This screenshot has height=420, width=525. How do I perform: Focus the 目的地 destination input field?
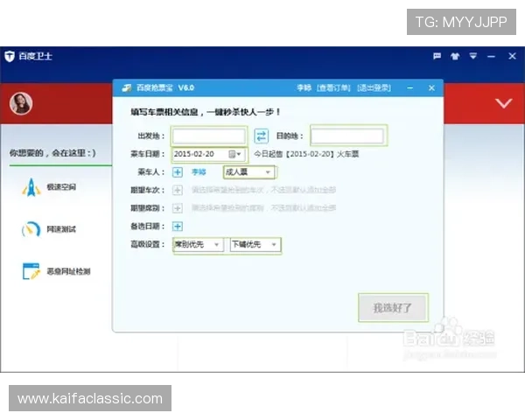coord(347,136)
